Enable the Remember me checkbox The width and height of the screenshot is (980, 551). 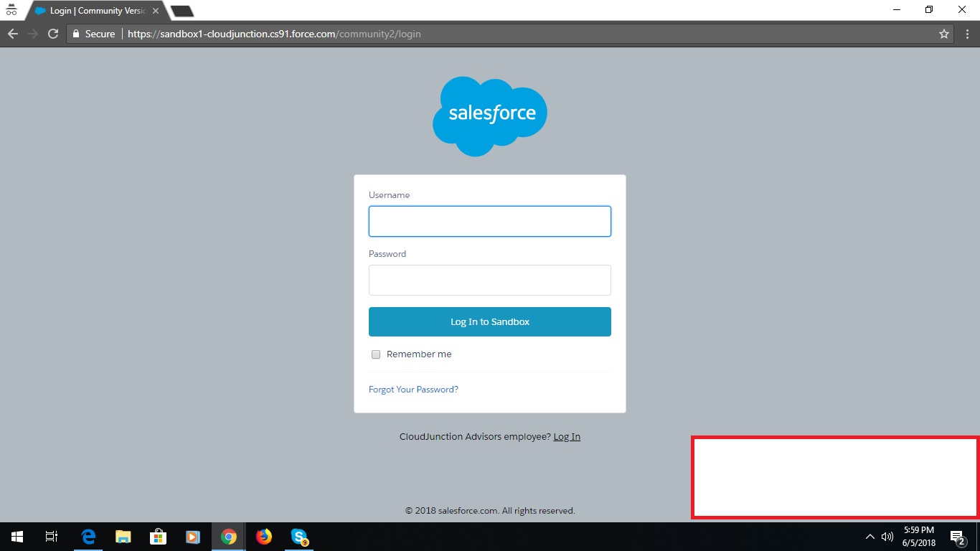click(x=375, y=354)
